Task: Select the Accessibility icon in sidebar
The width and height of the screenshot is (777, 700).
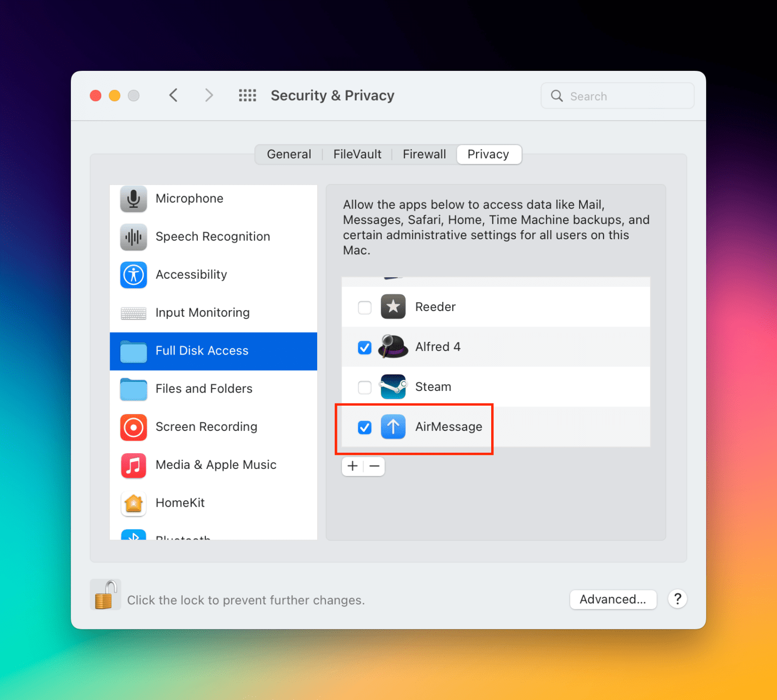Action: tap(133, 275)
